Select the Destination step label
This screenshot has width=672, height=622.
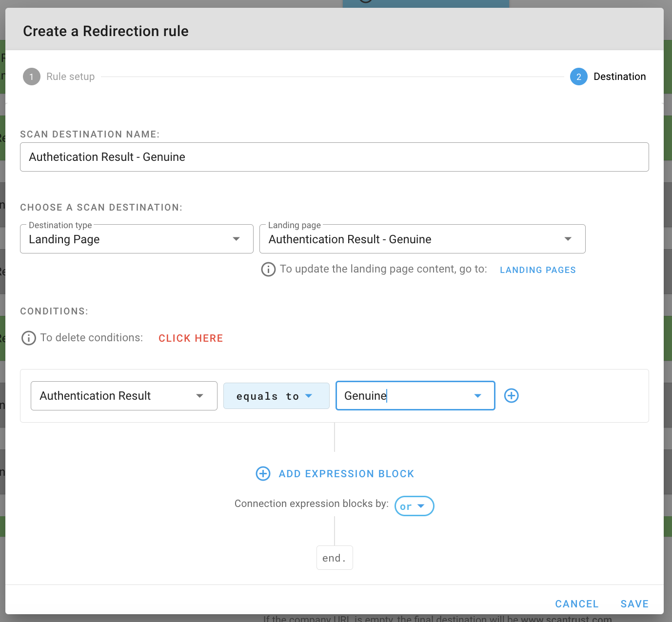click(619, 77)
